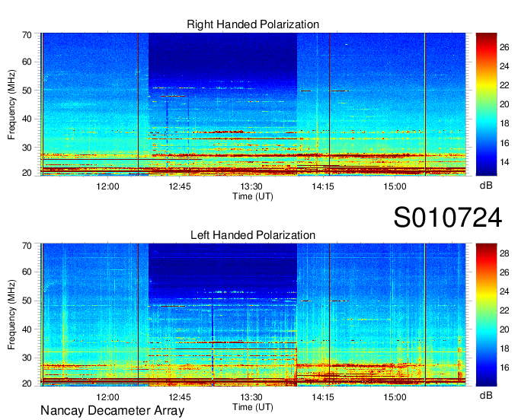The image size is (518, 420).
Task: Click the Right Handed Polarization spectrogram
Action: pos(253,104)
